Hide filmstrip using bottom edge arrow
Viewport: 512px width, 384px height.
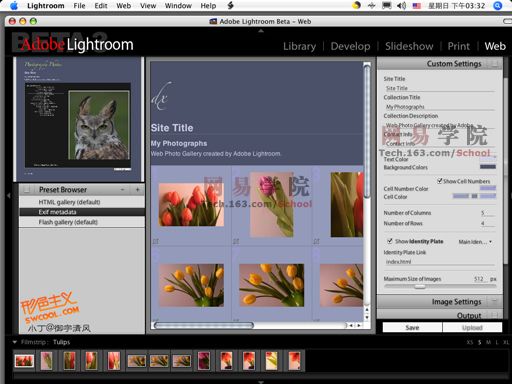pyautogui.click(x=261, y=382)
